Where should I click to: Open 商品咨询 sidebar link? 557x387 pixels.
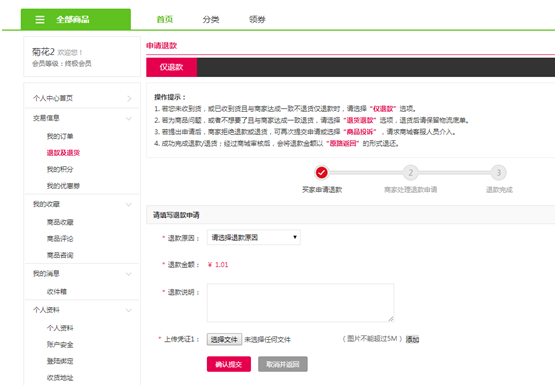60,255
